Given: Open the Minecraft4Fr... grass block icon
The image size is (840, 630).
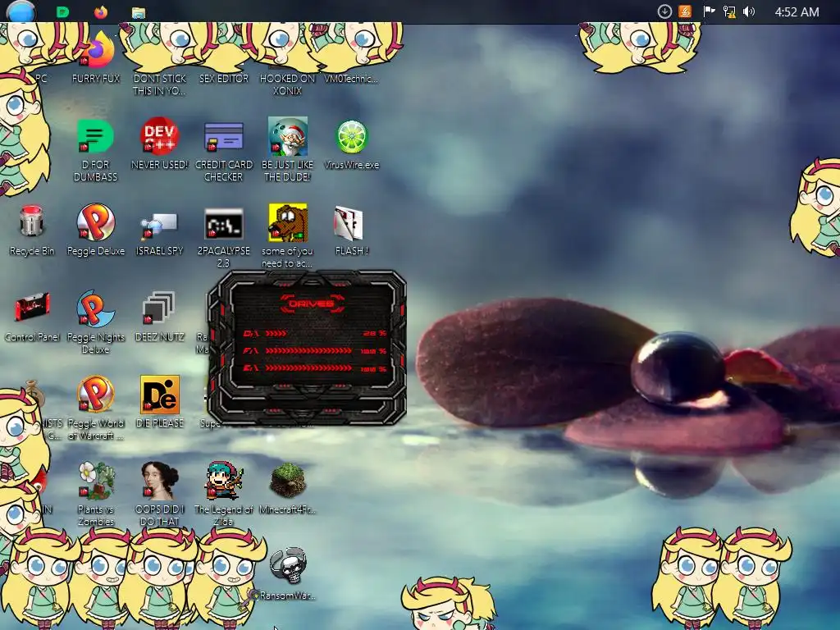Looking at the screenshot, I should [x=288, y=481].
